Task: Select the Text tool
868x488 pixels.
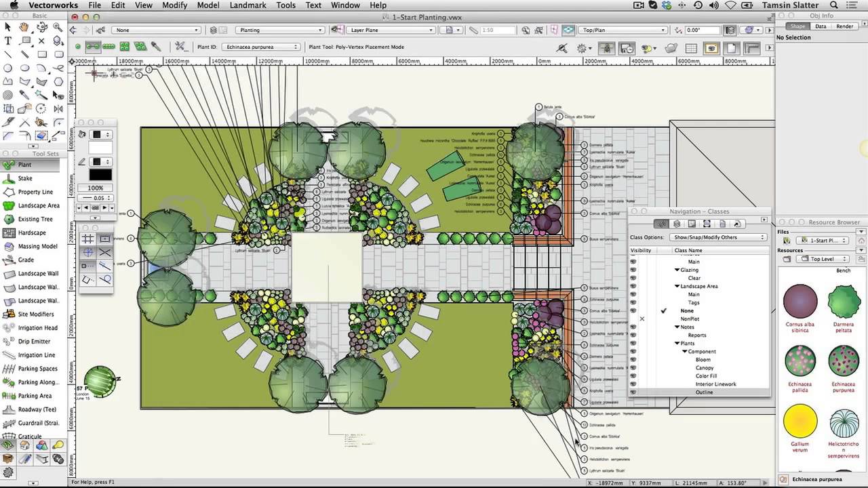Action: point(8,41)
